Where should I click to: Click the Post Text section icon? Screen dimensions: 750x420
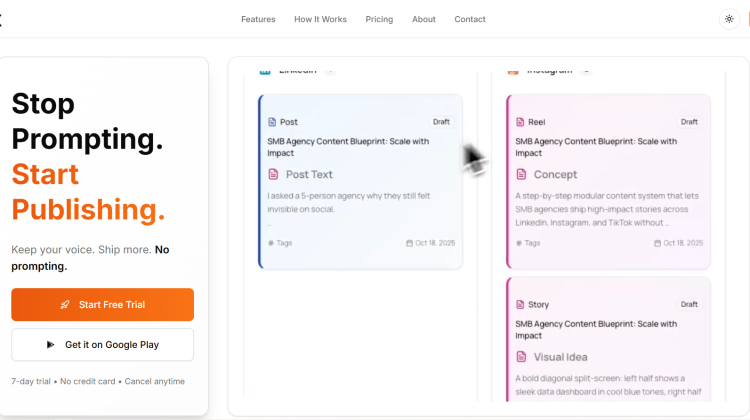[273, 174]
